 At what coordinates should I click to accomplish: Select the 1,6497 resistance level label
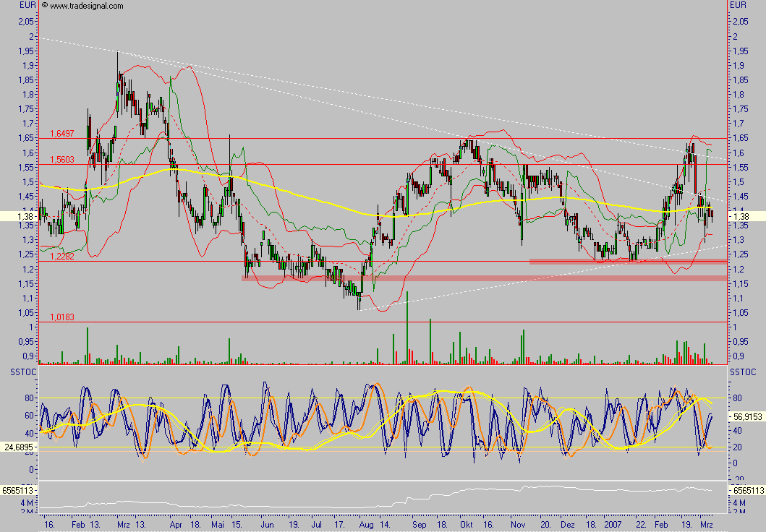[x=62, y=134]
